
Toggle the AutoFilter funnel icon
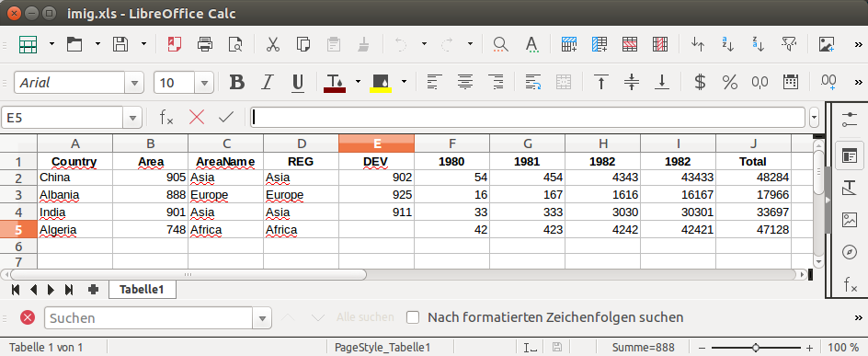(788, 44)
